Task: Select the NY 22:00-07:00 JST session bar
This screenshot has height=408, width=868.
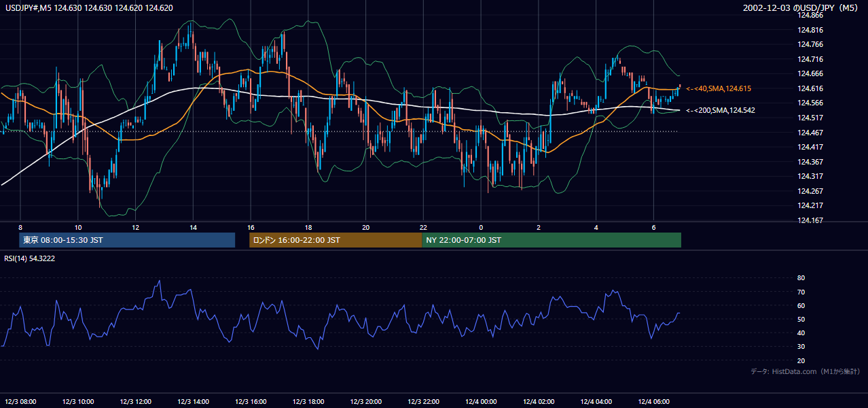Action: 551,240
